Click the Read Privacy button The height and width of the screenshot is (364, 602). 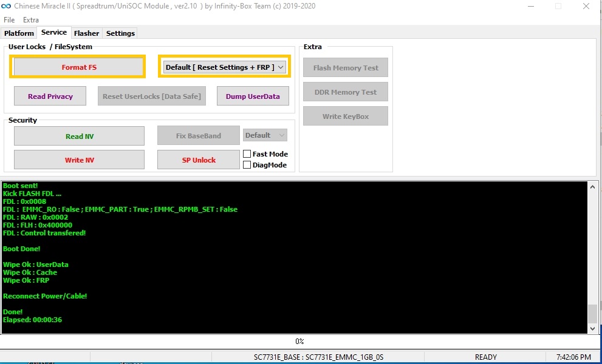click(x=50, y=96)
